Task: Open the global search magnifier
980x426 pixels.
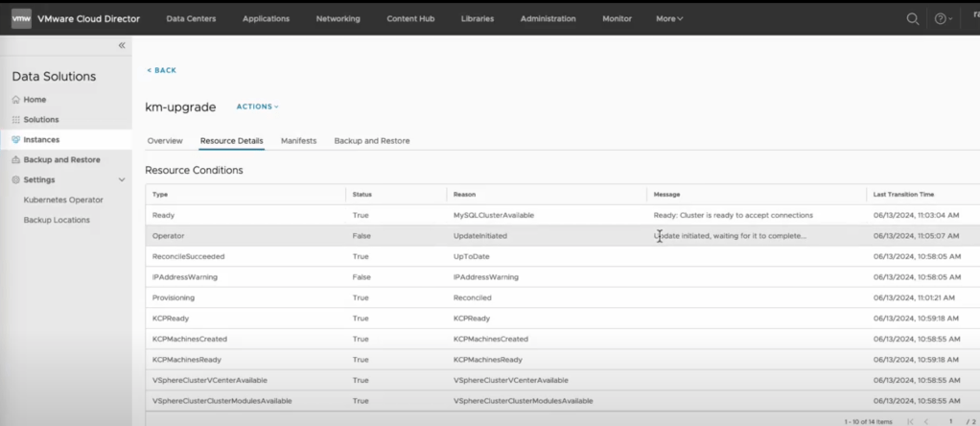Action: click(x=913, y=18)
